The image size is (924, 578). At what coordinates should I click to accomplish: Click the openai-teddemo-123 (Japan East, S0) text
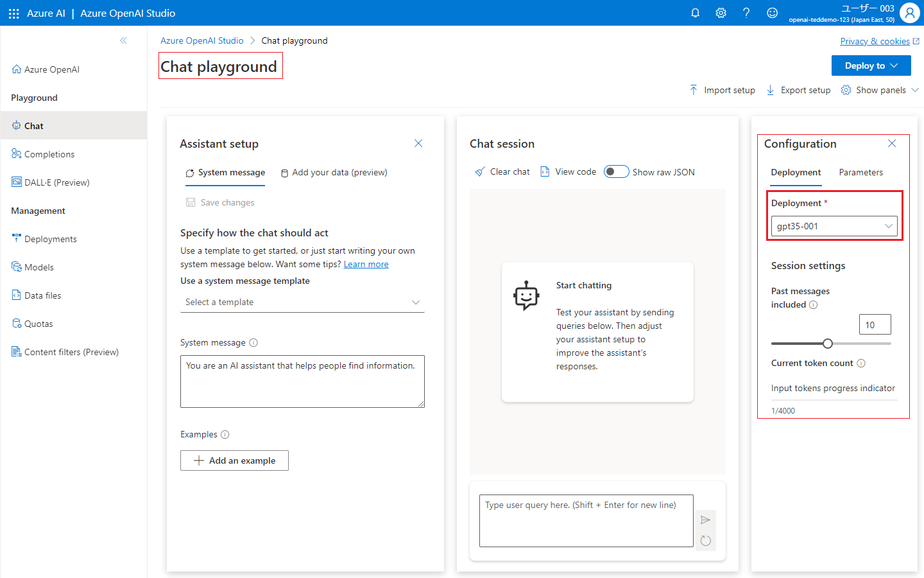pos(841,20)
